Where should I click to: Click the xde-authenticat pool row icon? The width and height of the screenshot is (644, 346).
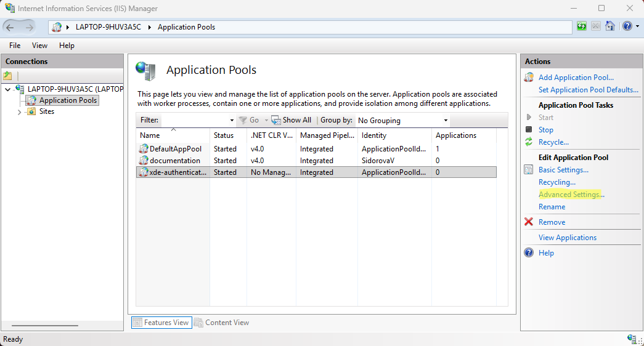pyautogui.click(x=144, y=172)
